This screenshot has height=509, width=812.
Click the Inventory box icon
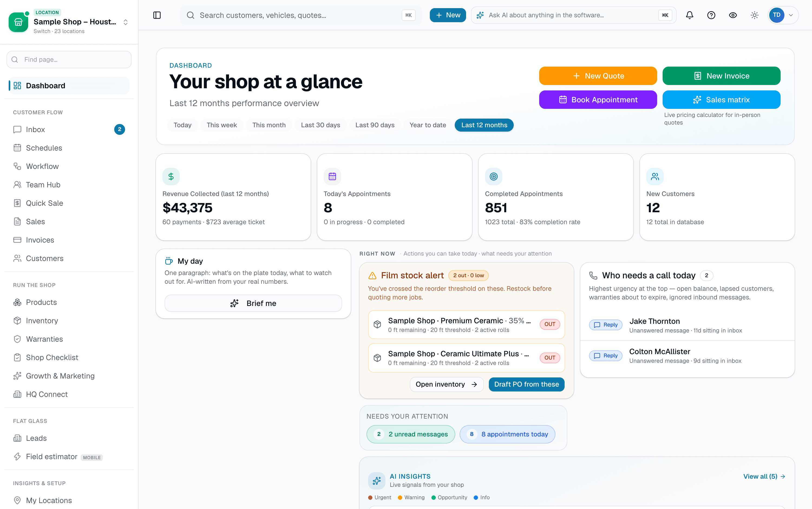click(x=17, y=321)
